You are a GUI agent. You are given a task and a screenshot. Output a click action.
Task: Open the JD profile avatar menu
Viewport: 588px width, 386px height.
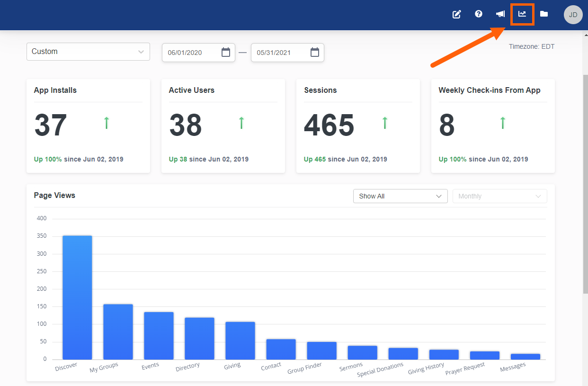(573, 15)
